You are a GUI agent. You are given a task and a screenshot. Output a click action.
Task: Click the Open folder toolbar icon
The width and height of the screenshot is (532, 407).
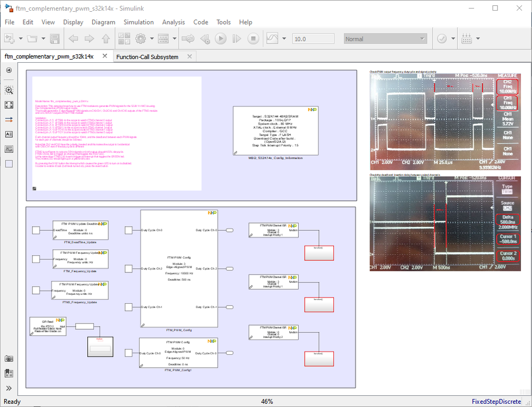pyautogui.click(x=32, y=39)
